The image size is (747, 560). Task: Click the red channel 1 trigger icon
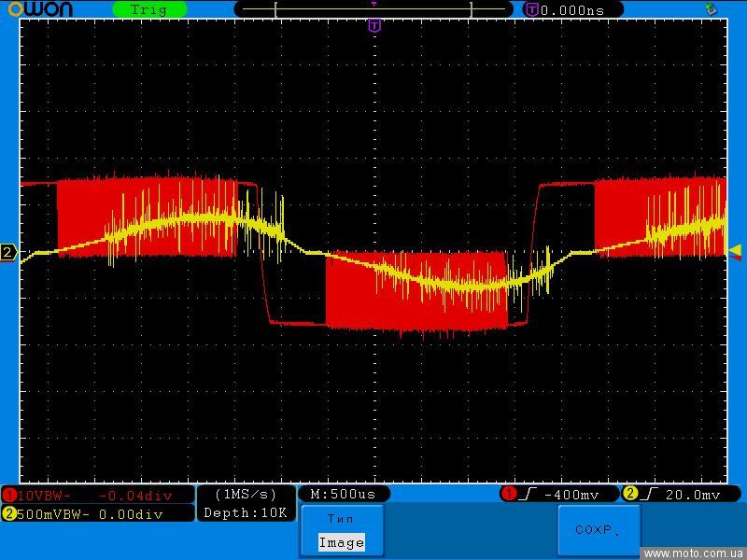tap(509, 494)
